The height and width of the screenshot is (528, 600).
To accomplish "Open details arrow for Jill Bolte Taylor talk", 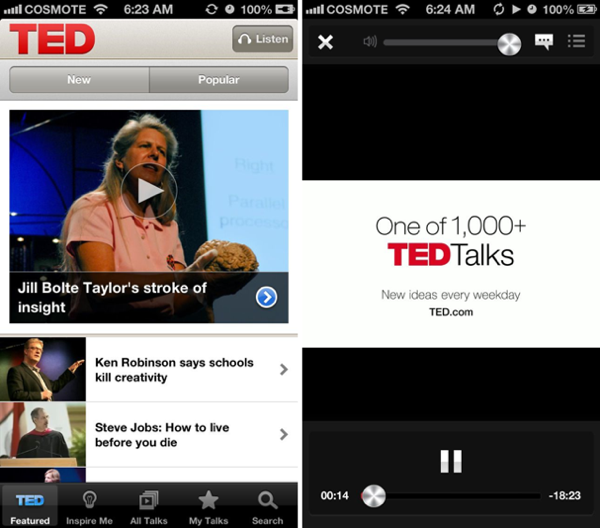I will [x=266, y=297].
